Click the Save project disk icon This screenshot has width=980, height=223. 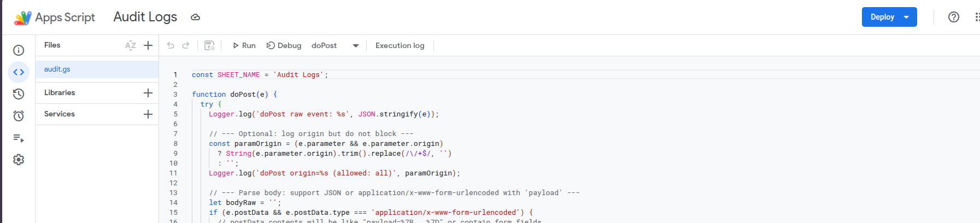click(x=209, y=45)
